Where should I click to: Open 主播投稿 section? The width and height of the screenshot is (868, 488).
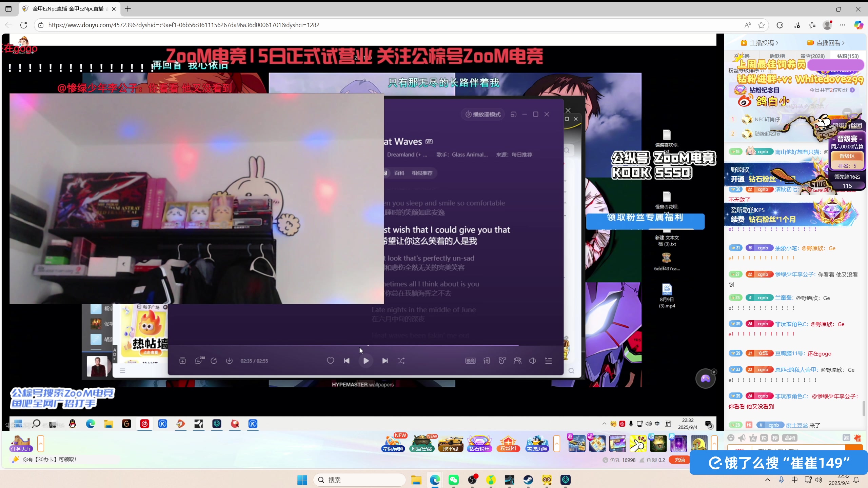click(759, 43)
